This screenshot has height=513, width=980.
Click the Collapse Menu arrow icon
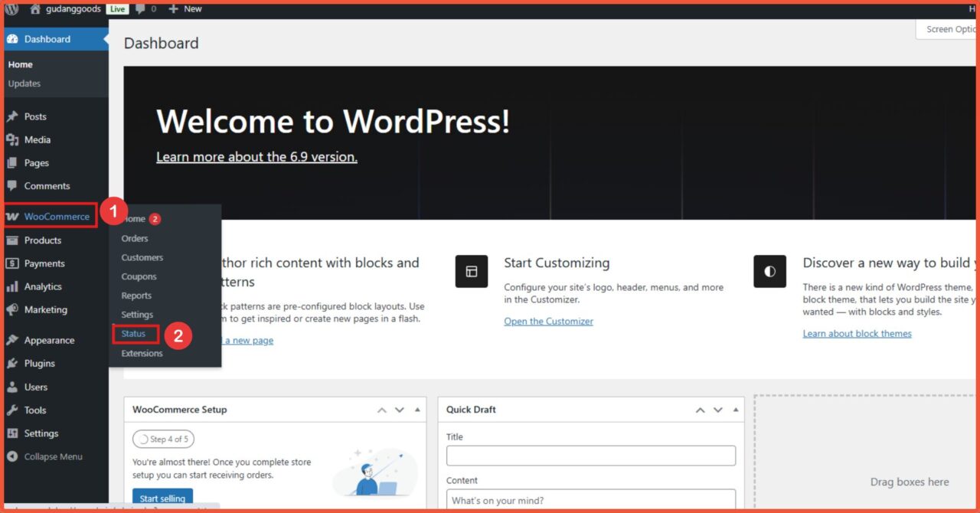tap(12, 456)
